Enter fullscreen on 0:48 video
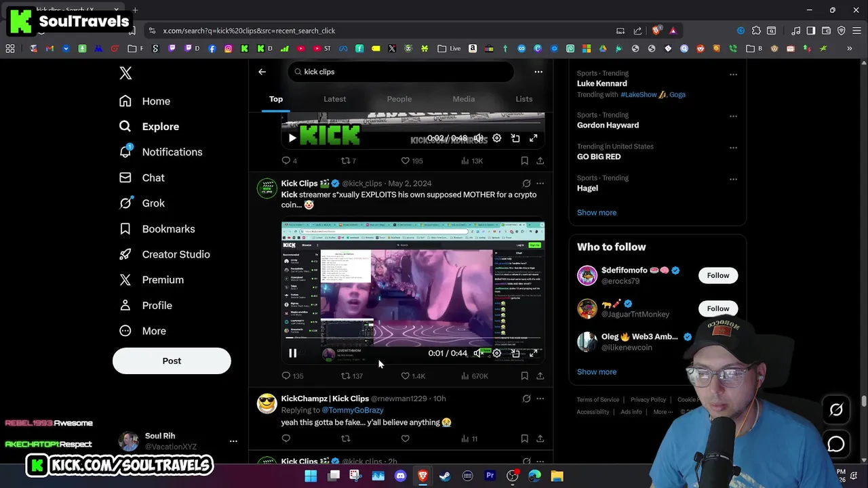Screen dimensions: 868x488 (534, 138)
